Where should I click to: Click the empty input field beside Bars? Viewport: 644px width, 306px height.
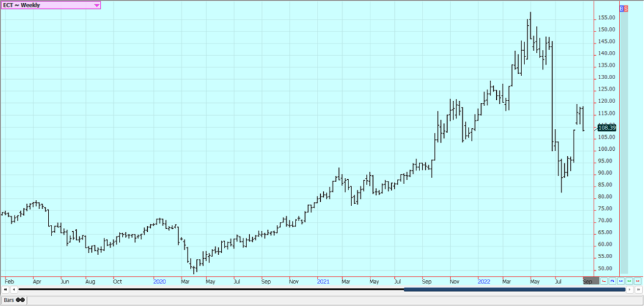pos(334,300)
